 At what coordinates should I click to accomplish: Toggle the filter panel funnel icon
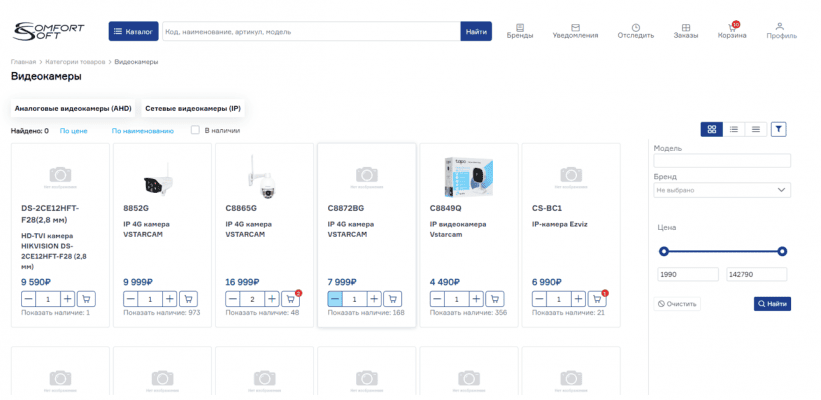pyautogui.click(x=779, y=129)
